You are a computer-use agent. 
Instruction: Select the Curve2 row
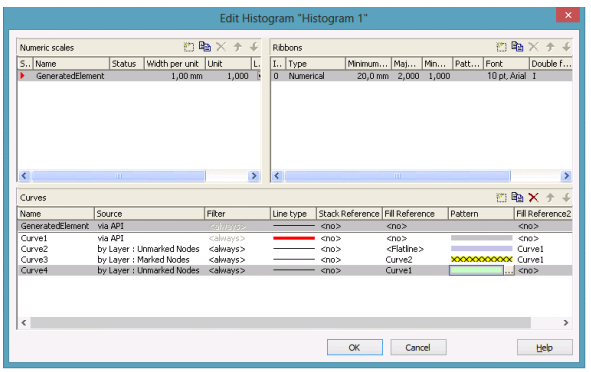pos(295,249)
